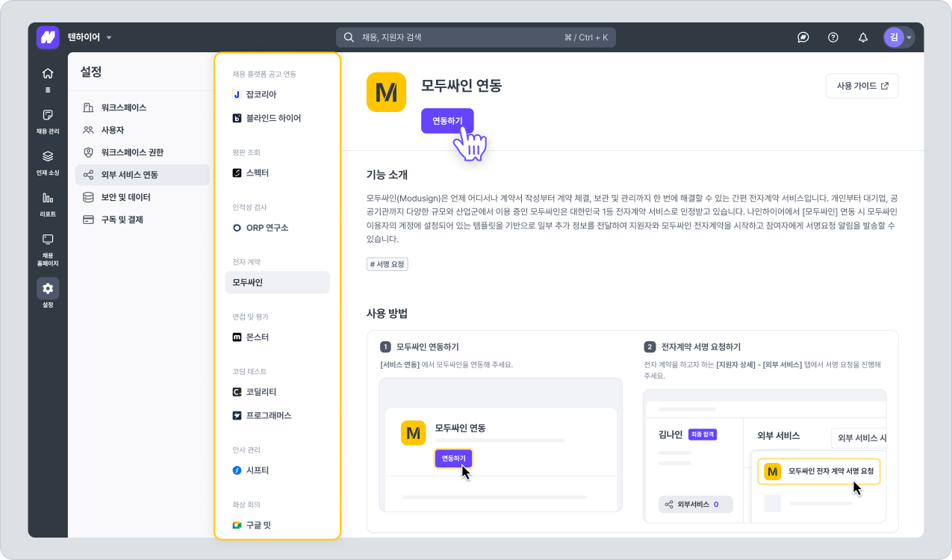
Task: Select 외부 서비스 연동 settings menu item
Action: click(x=142, y=175)
